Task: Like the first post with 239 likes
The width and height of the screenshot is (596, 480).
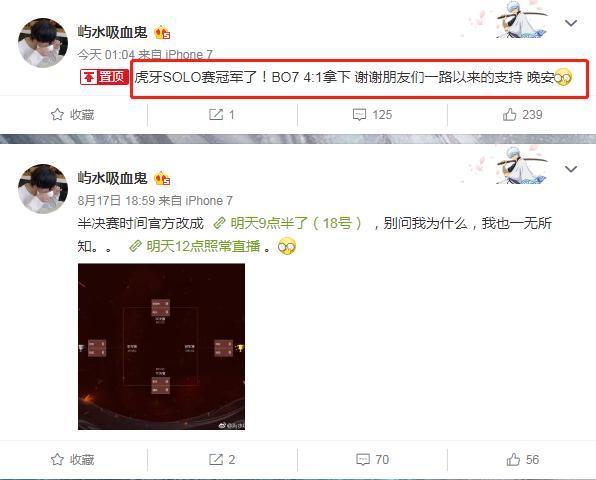Action: tap(509, 114)
